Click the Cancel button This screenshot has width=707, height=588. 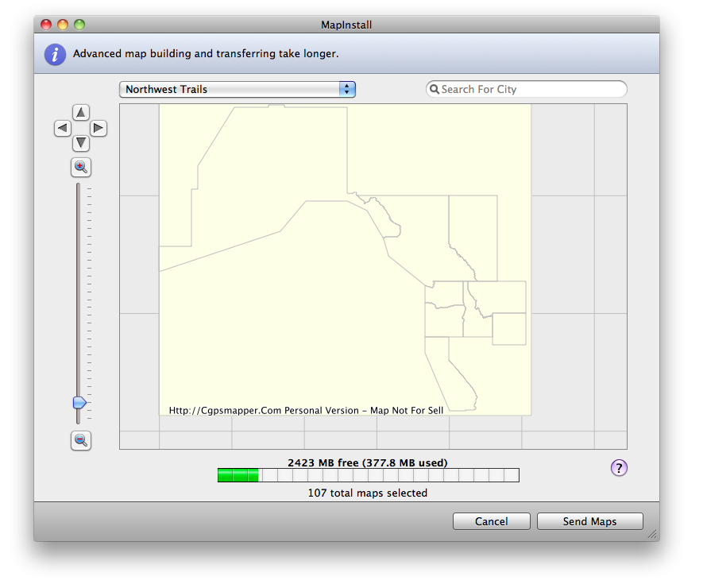click(x=491, y=521)
